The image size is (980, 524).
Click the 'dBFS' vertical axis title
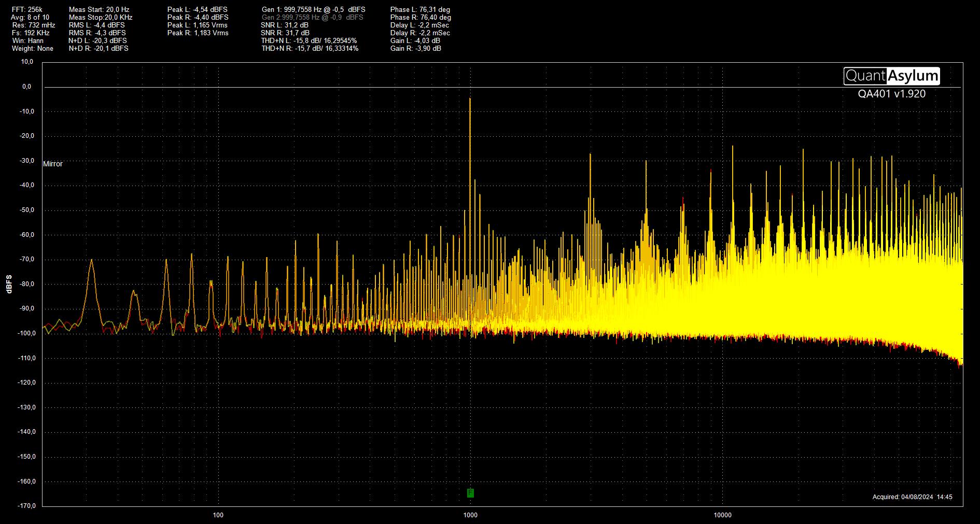[9, 284]
